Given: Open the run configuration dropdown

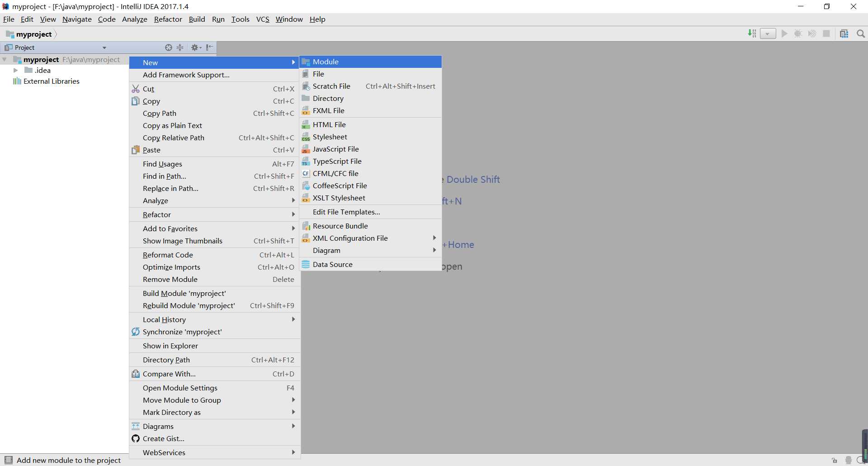Looking at the screenshot, I should 768,34.
